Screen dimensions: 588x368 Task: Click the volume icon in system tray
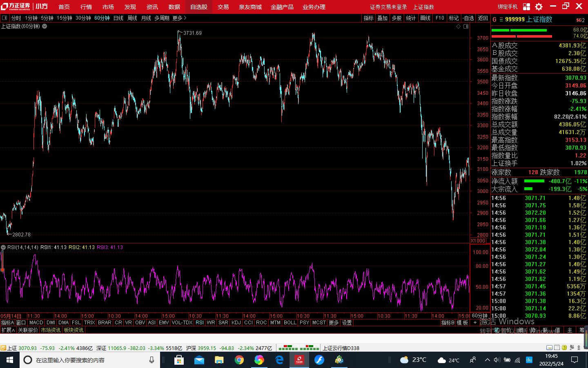pyautogui.click(x=497, y=360)
